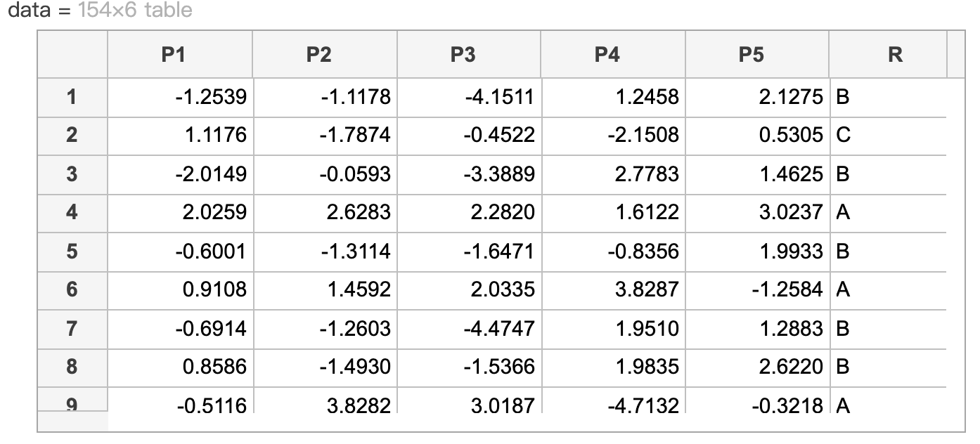
Task: Click the cell containing -1.2539
Action: tap(180, 97)
